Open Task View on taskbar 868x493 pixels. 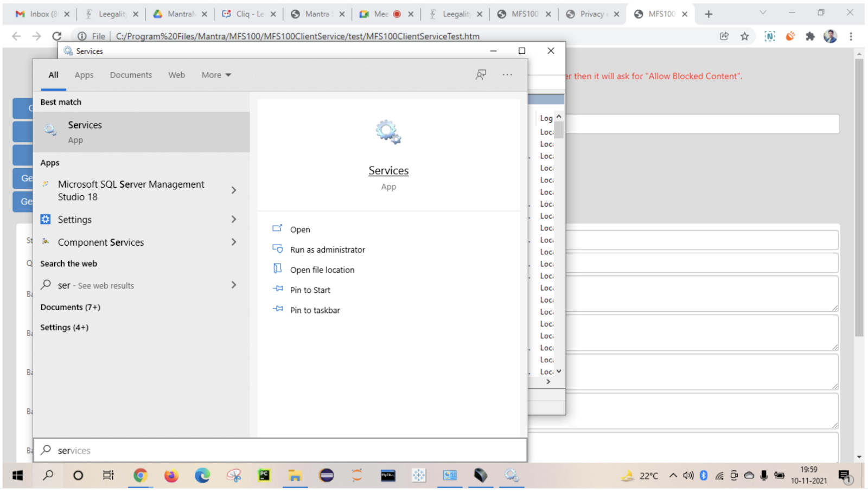tap(108, 476)
